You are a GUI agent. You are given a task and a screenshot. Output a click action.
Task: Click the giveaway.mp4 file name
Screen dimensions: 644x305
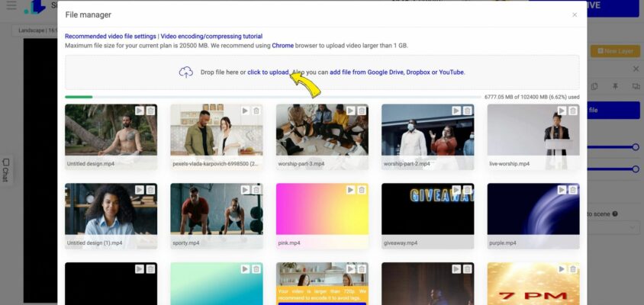(401, 243)
